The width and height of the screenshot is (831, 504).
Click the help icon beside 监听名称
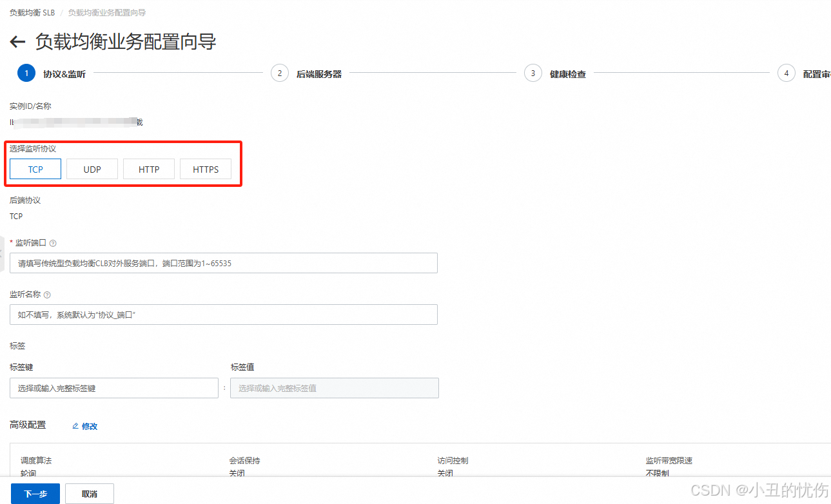pyautogui.click(x=47, y=295)
